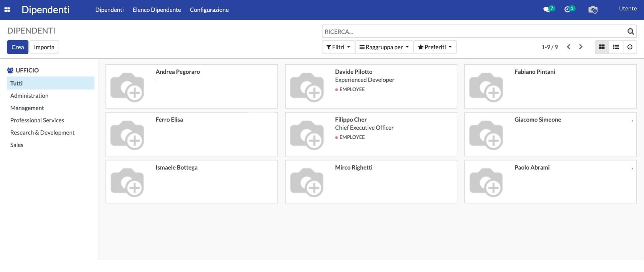Filter by Administration department
The image size is (644, 272).
click(29, 96)
